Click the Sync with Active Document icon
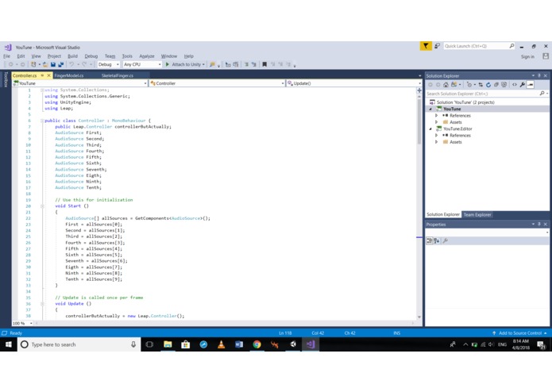The width and height of the screenshot is (552, 392). pos(481,85)
